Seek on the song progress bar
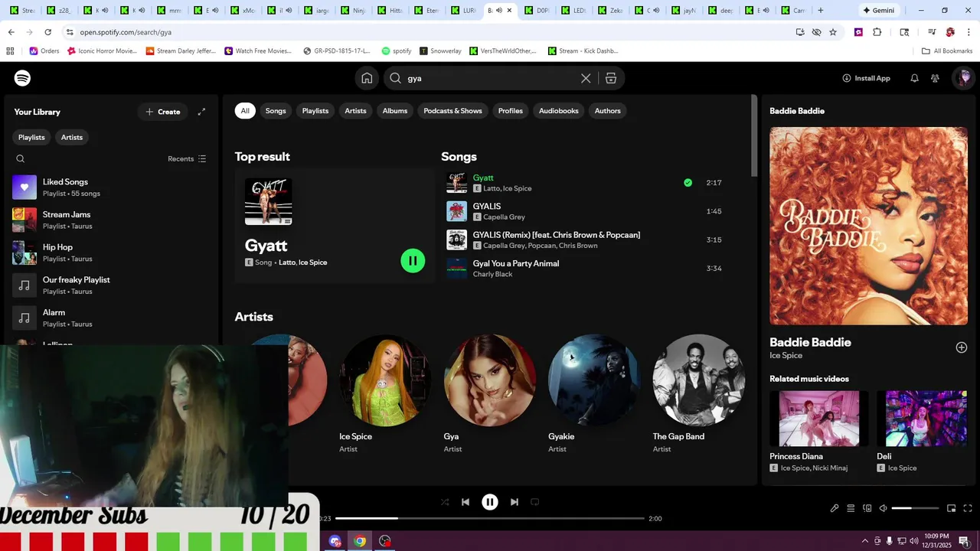980x551 pixels. (x=490, y=518)
